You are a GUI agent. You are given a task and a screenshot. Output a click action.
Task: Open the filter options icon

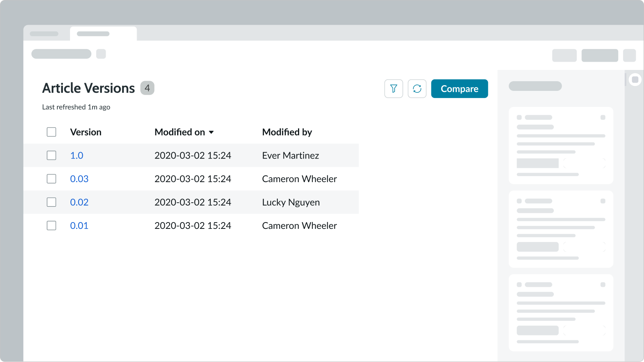tap(394, 89)
